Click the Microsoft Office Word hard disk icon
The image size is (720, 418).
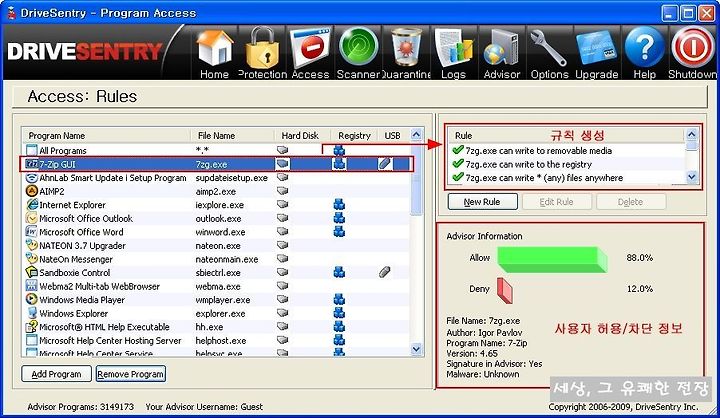pyautogui.click(x=282, y=231)
